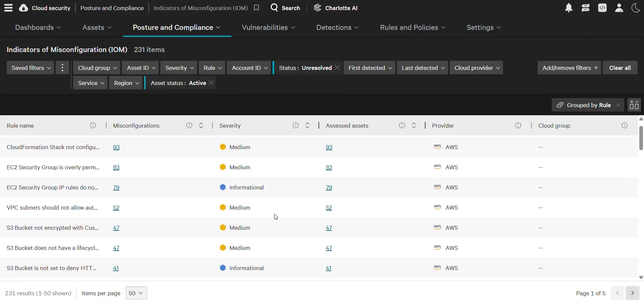Open the user profile icon
644x303 pixels.
pyautogui.click(x=619, y=8)
